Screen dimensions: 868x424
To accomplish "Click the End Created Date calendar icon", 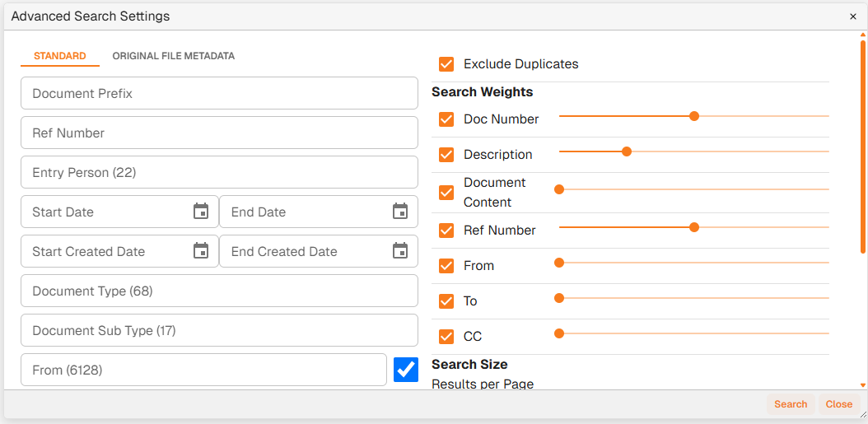I will (400, 251).
